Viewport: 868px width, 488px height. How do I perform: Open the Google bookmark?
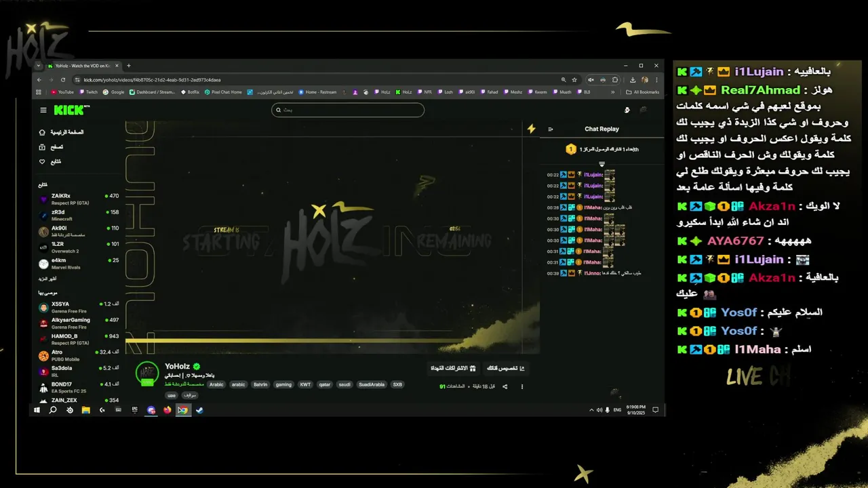115,92
